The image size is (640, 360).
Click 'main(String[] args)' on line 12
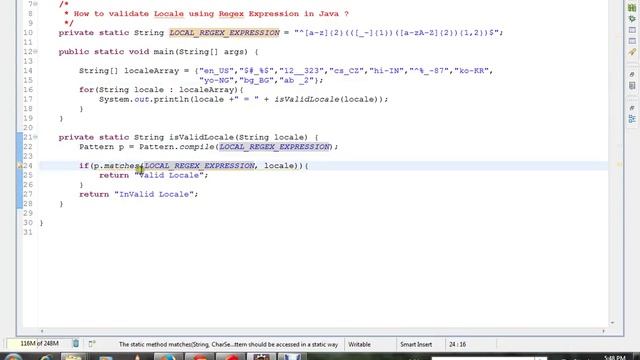pos(201,52)
